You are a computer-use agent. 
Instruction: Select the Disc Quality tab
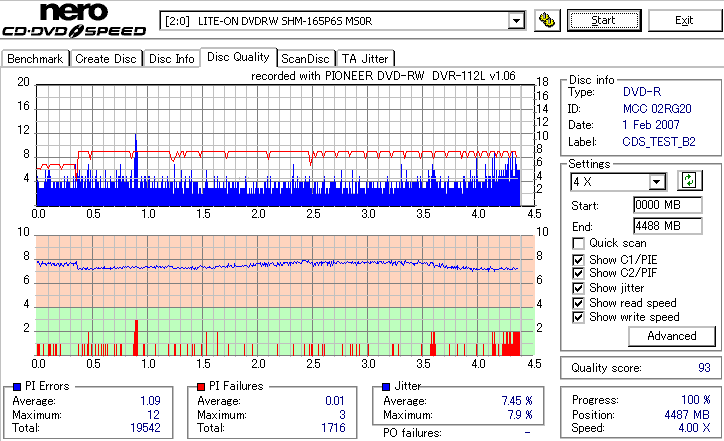point(238,57)
